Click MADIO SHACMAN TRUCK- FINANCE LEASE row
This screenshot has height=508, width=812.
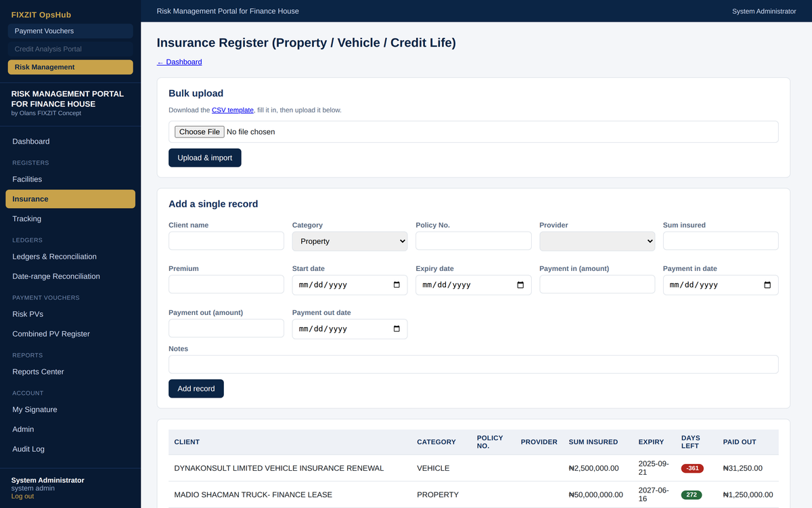[x=474, y=494]
